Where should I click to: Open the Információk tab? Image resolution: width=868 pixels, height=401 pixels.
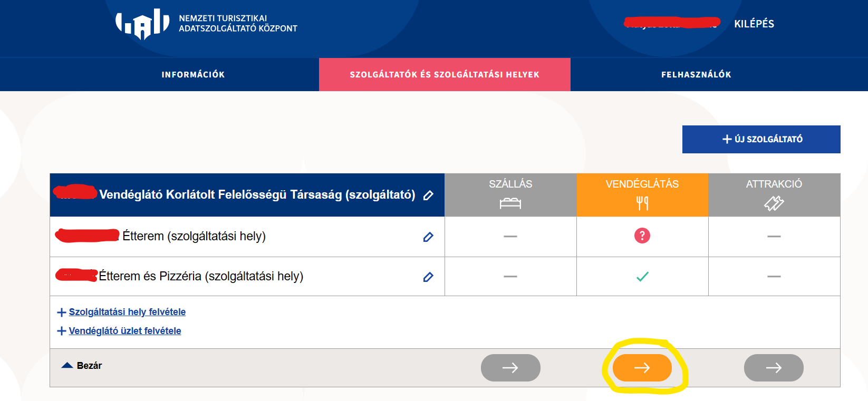click(x=193, y=74)
